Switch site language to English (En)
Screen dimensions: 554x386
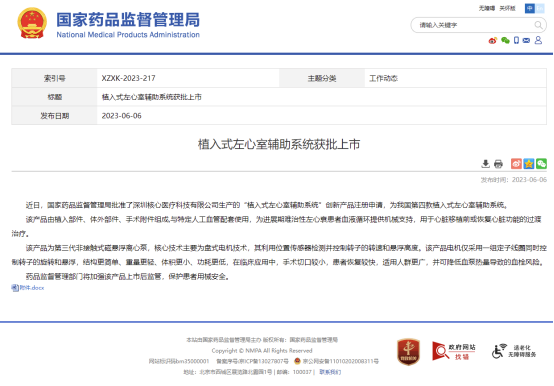pyautogui.click(x=540, y=8)
